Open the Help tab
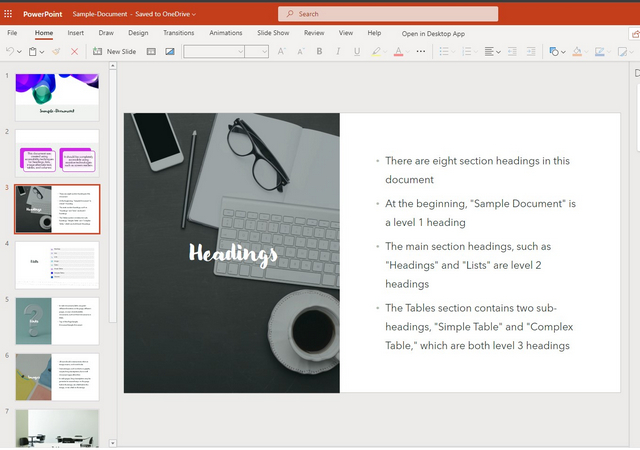This screenshot has height=450, width=640. tap(374, 33)
